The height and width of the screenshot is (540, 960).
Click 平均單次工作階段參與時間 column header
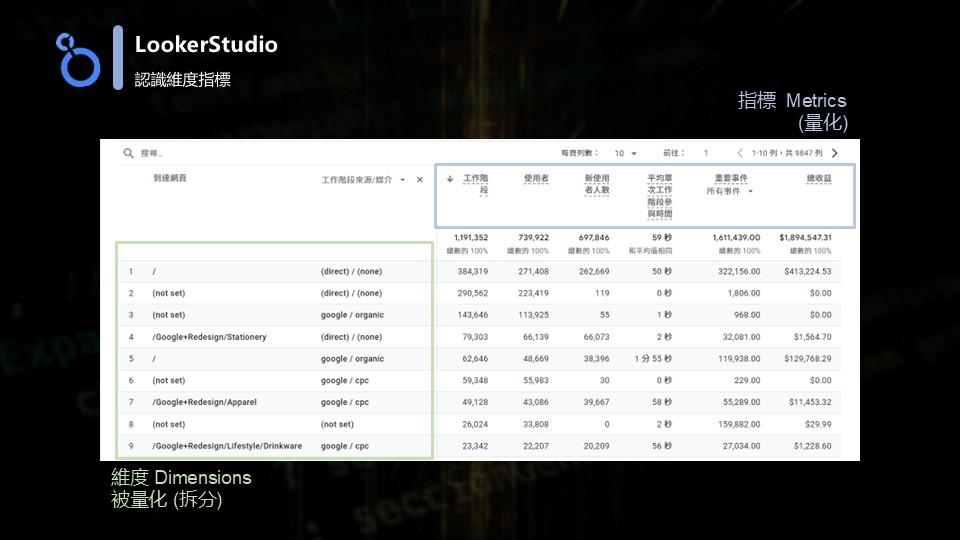(659, 196)
